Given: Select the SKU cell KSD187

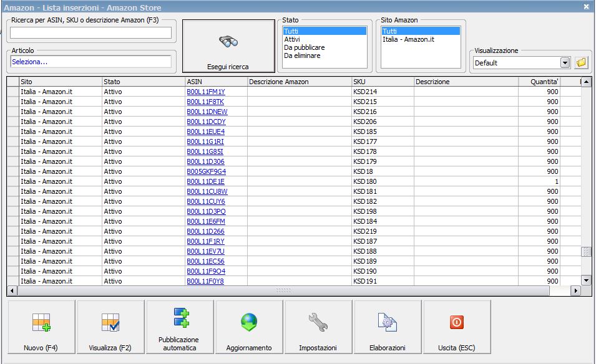Looking at the screenshot, I should tap(383, 241).
